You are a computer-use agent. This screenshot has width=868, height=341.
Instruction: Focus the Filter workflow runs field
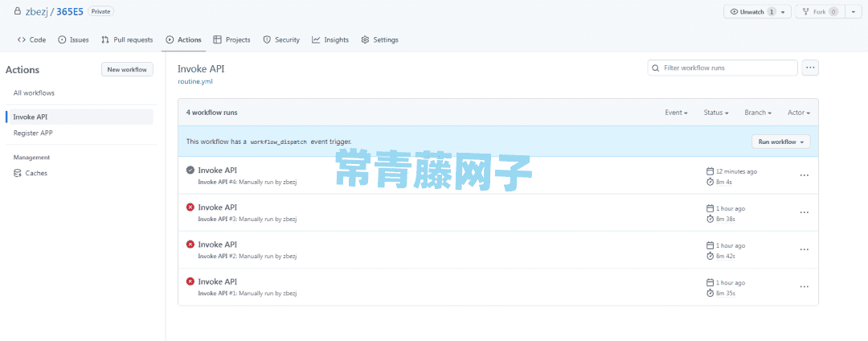[x=723, y=68]
